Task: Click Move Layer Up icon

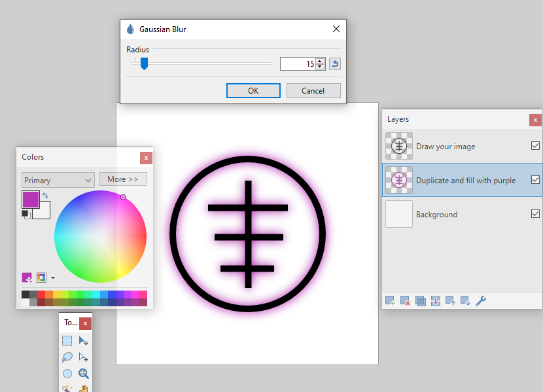Action: [x=451, y=301]
